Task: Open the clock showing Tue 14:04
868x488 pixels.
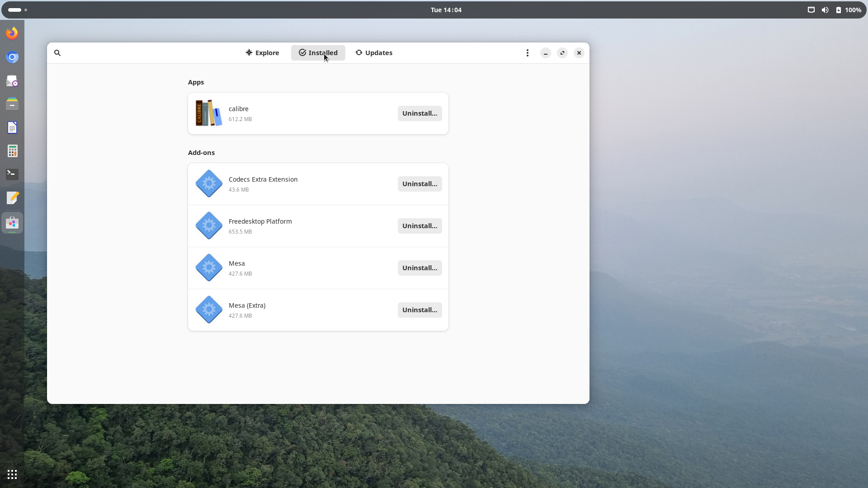Action: [446, 10]
